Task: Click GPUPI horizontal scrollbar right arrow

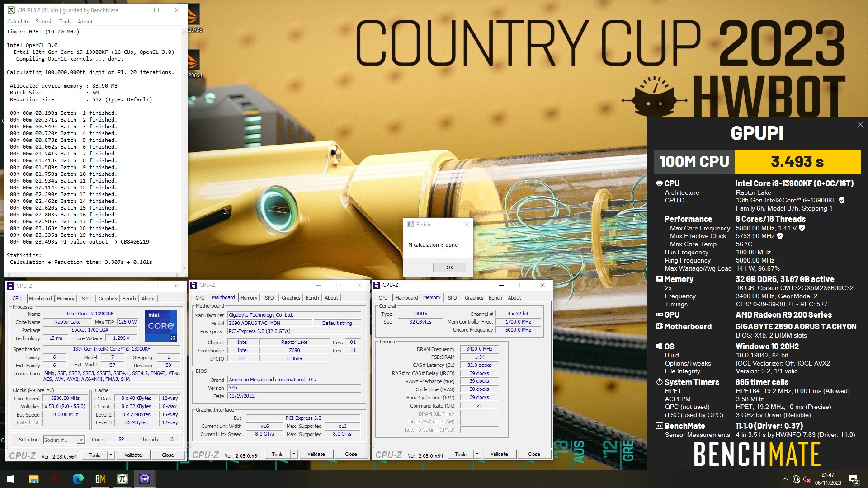Action: coord(177,275)
